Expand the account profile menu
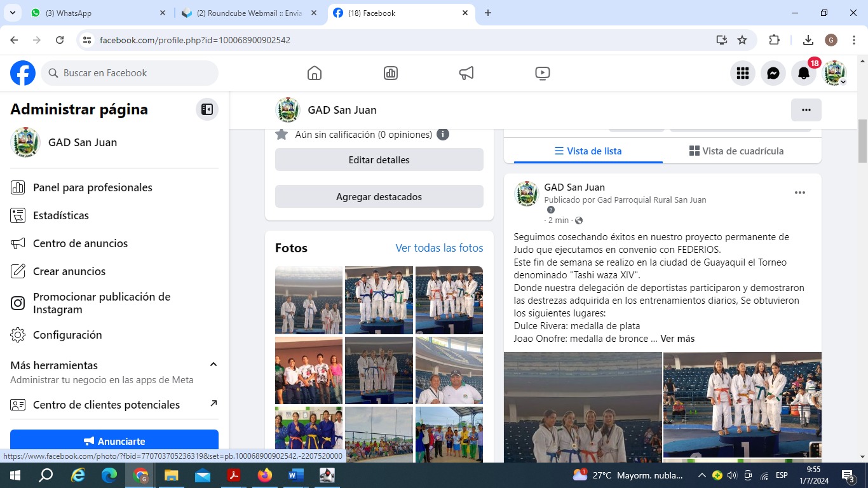The image size is (868, 488). (x=835, y=74)
